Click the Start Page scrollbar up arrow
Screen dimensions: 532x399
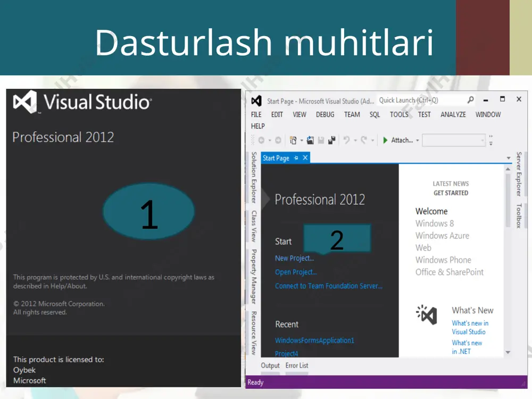tap(508, 169)
